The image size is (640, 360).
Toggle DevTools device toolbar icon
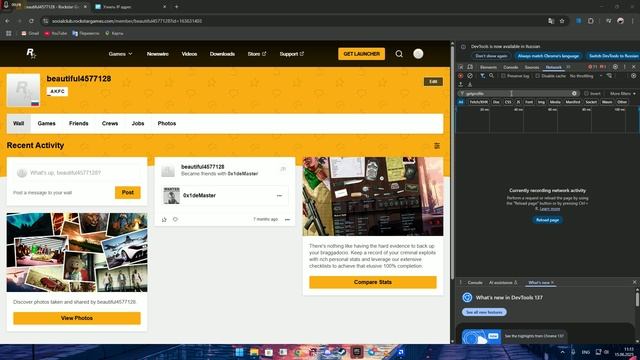point(470,67)
